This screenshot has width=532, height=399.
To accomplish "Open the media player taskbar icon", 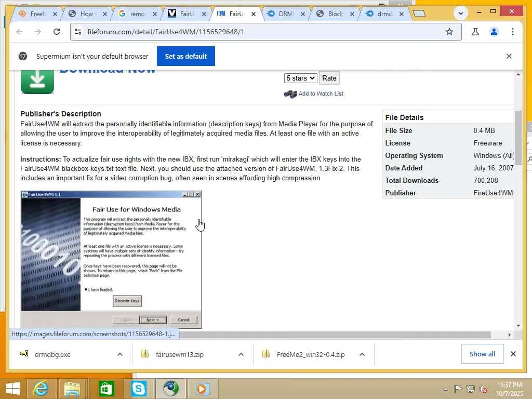I will pyautogui.click(x=202, y=389).
